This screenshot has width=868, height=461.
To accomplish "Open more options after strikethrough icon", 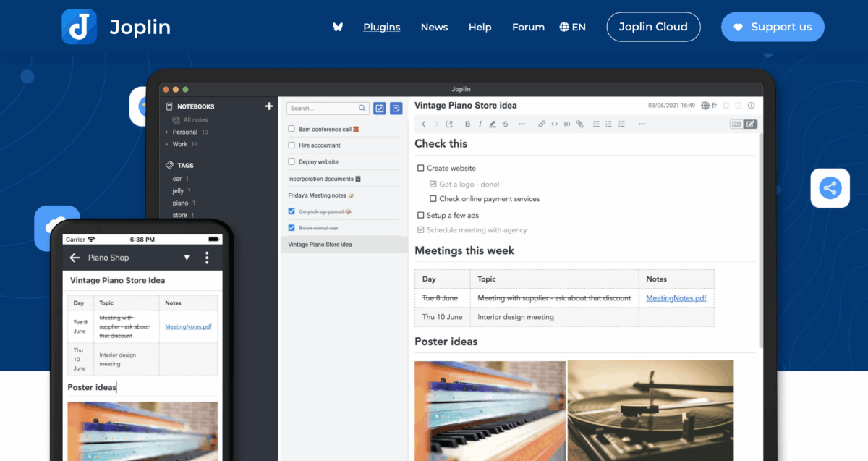I will click(522, 124).
